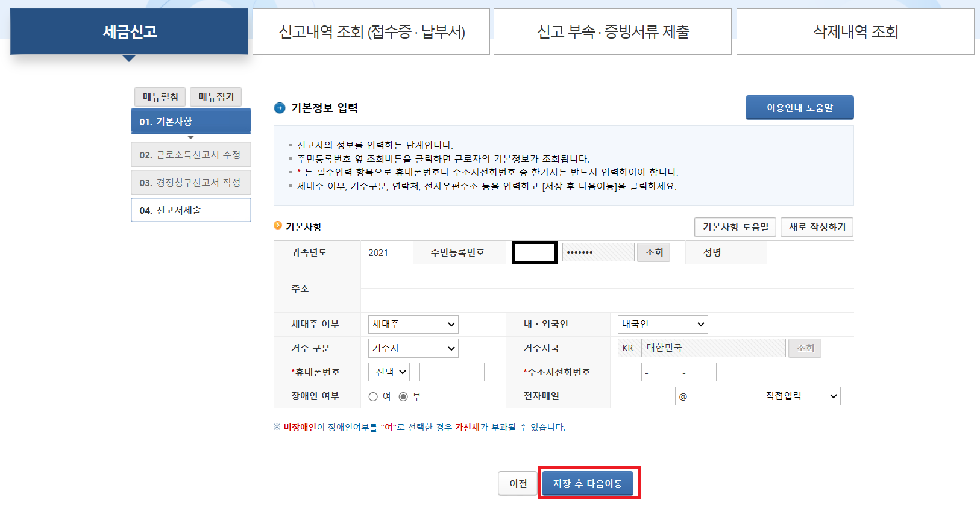Open the 휴대폰번호 prefix 선택 dropdown
Image resolution: width=980 pixels, height=506 pixels.
(389, 372)
